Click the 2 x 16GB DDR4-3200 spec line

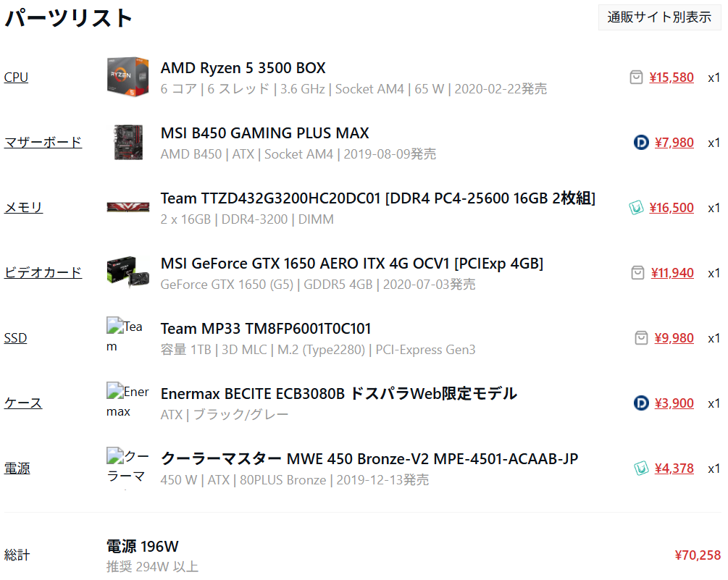247,219
